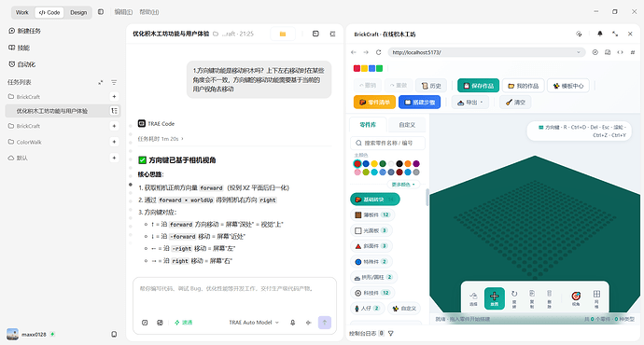The width and height of the screenshot is (644, 345).
Task: Open the 编辑 menu
Action: [123, 12]
